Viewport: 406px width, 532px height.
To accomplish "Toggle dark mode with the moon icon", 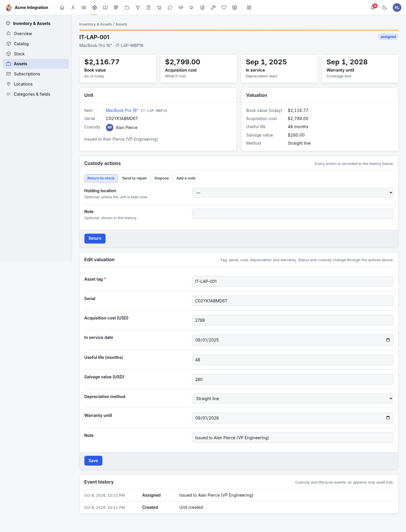I will (385, 8).
